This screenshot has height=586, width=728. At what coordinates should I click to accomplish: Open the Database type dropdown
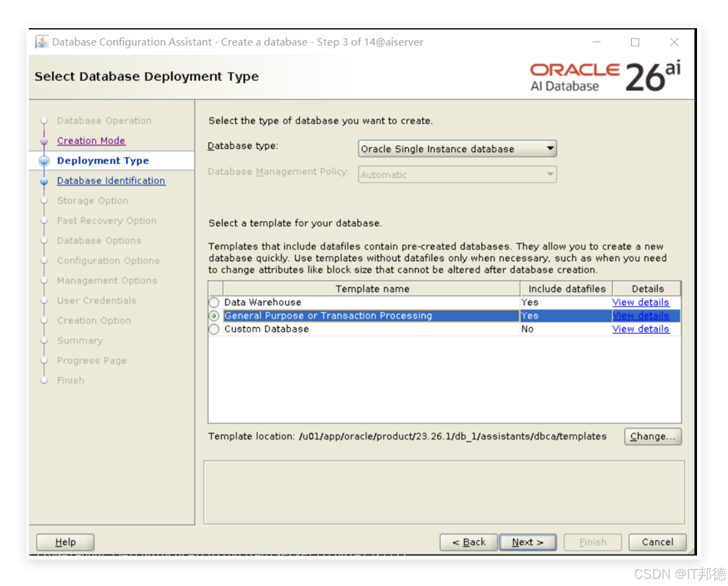457,149
